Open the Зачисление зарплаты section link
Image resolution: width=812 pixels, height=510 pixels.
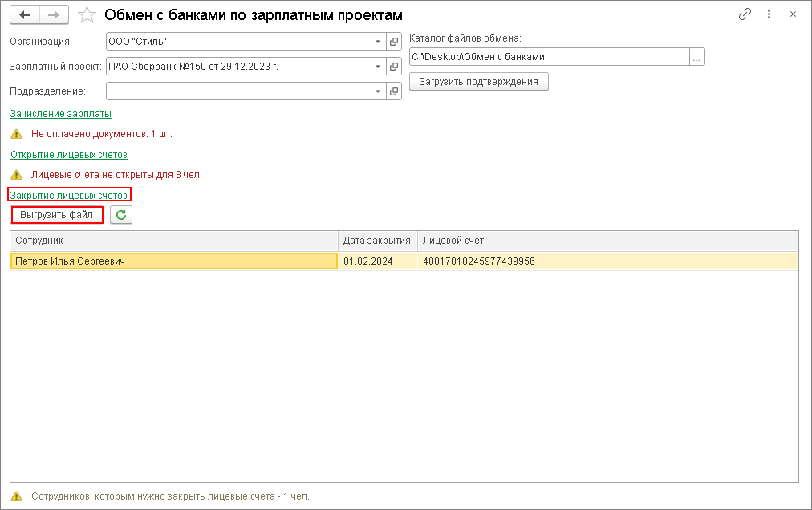61,114
